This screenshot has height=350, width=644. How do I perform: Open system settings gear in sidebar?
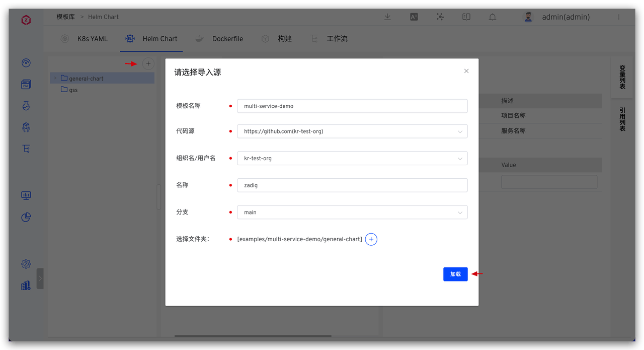point(26,264)
